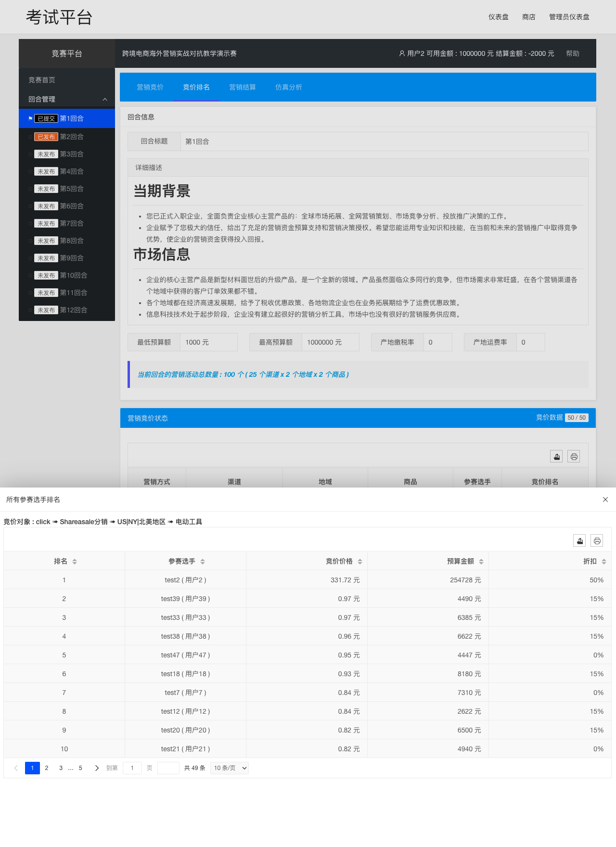Open 竞赛首页 in the sidebar
Image resolution: width=616 pixels, height=847 pixels.
click(x=67, y=80)
